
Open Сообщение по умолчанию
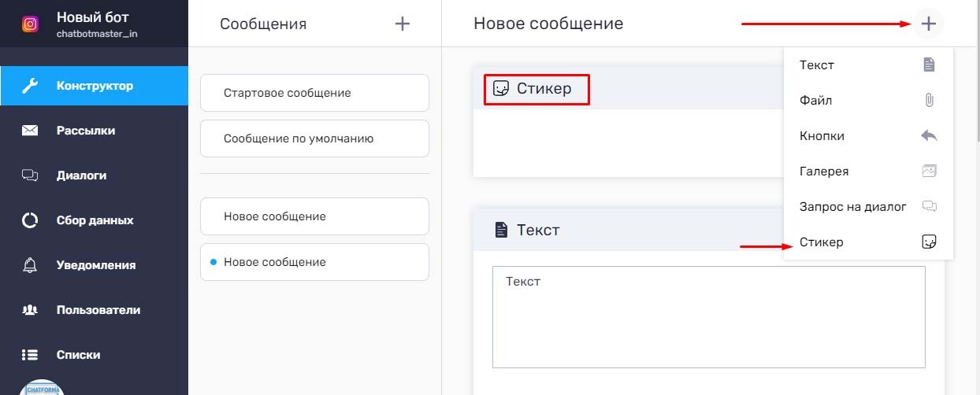[x=314, y=138]
